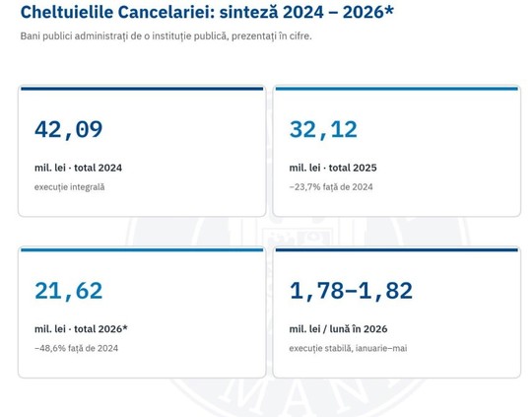Select the 'mil. lei · total 2026*' label
The width and height of the screenshot is (532, 417).
(81, 329)
